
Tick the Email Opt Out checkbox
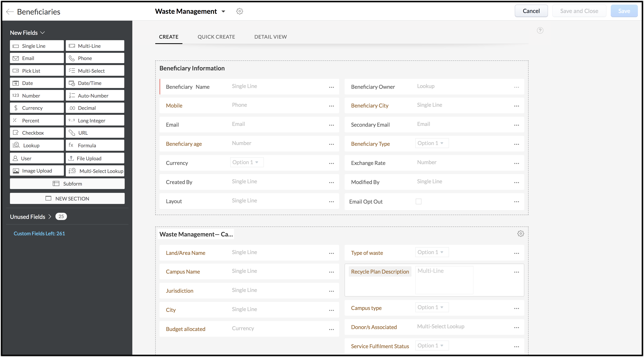[x=418, y=201]
